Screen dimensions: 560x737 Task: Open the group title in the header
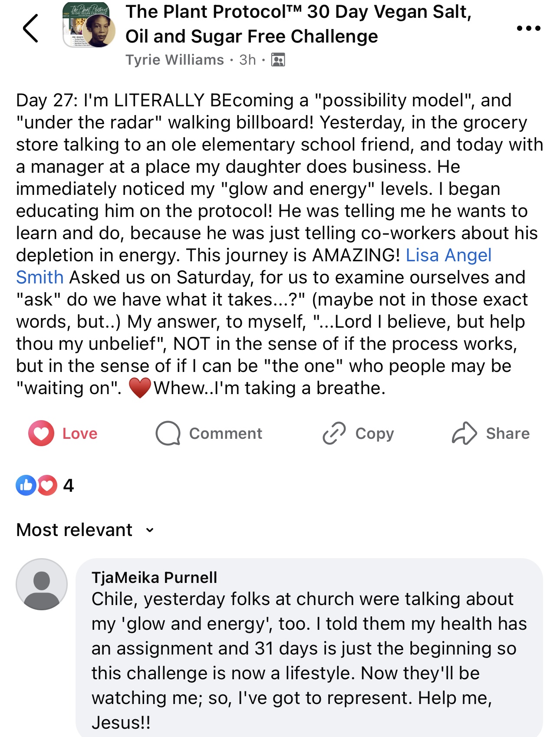click(298, 24)
